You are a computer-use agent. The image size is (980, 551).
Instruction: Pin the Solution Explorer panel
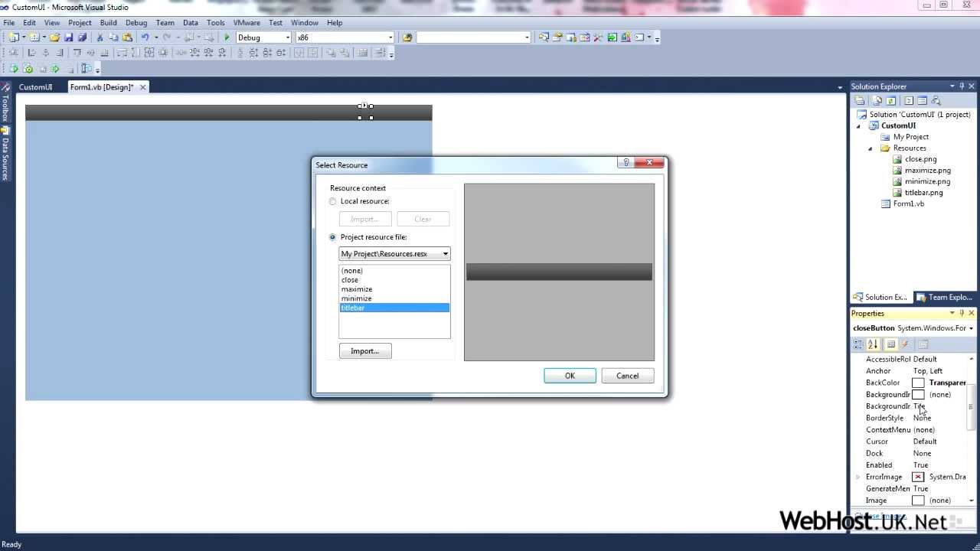tap(962, 86)
